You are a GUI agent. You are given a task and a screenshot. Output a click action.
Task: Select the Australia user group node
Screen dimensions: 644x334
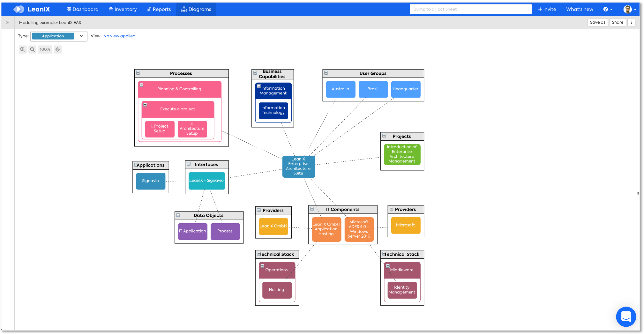coord(341,89)
